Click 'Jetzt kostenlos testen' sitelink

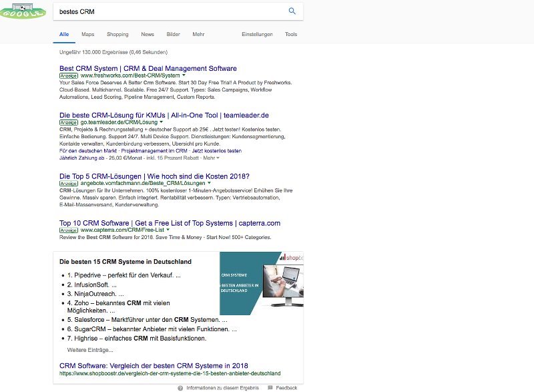point(216,151)
